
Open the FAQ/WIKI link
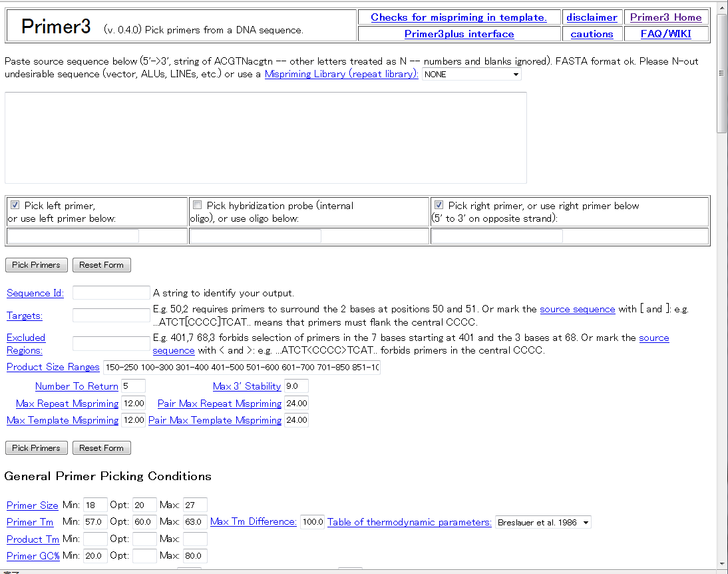tap(665, 34)
